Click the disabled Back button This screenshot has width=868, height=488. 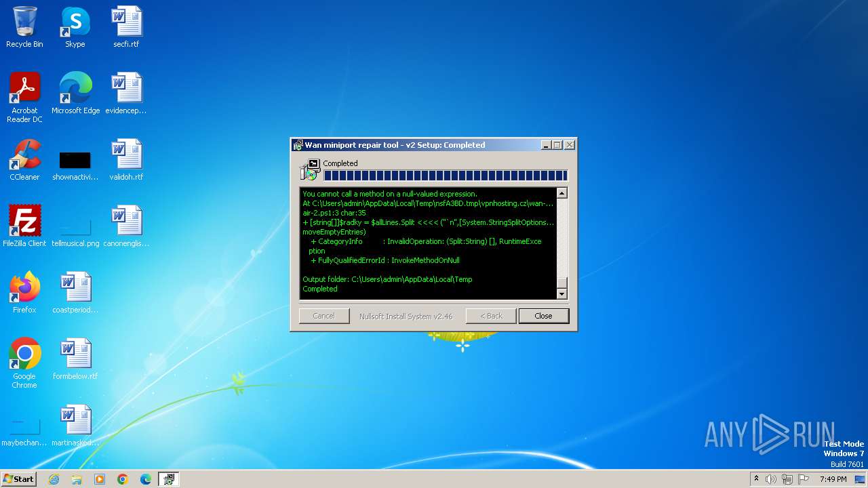[491, 316]
